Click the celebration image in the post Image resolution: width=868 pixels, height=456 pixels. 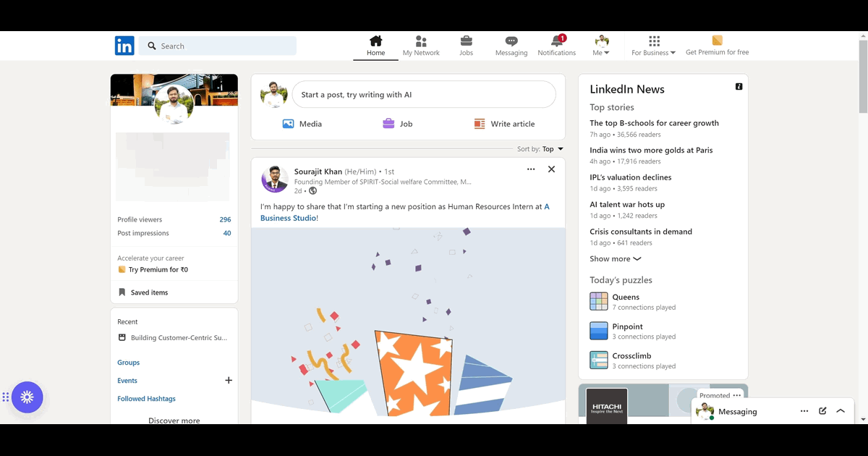[x=408, y=326]
